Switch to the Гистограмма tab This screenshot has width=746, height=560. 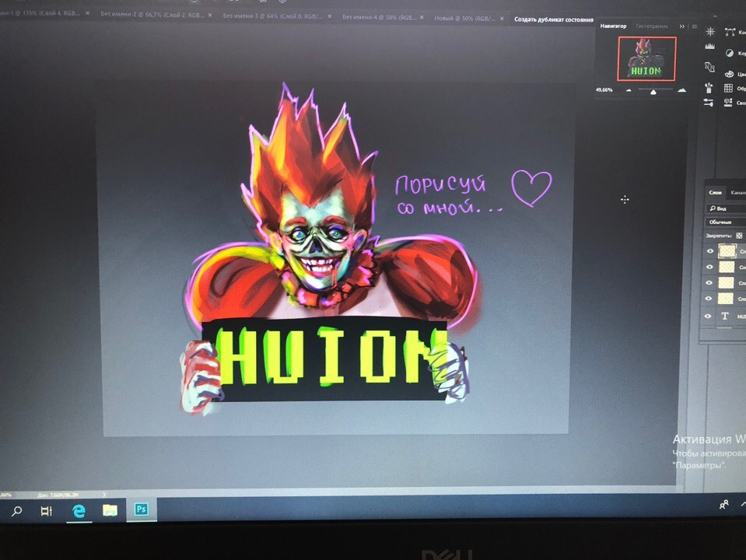coord(652,26)
